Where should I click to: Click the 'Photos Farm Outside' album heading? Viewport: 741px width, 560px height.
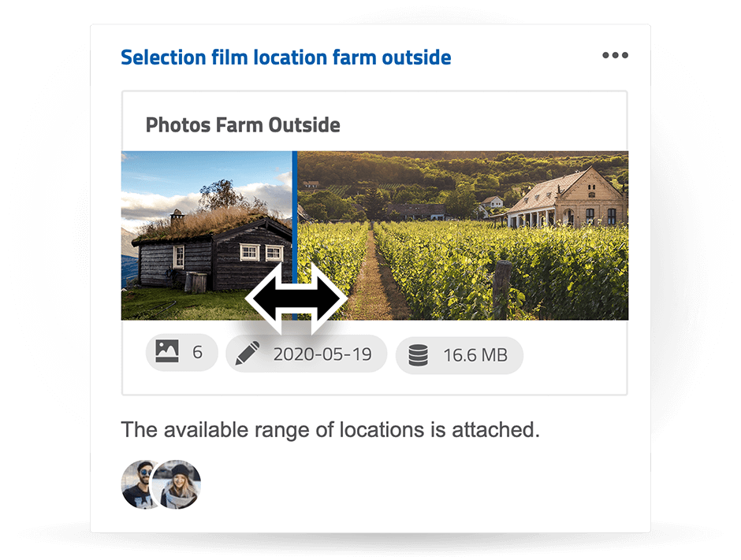(243, 125)
